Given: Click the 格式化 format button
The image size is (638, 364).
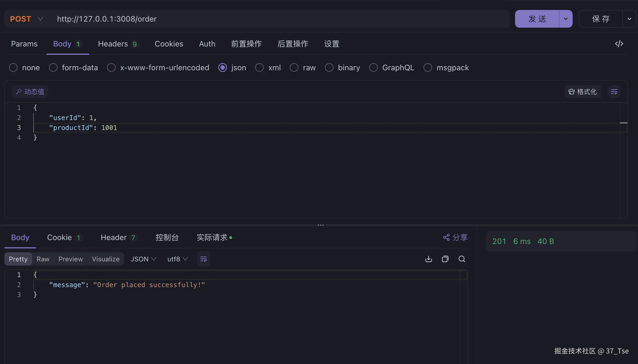Looking at the screenshot, I should point(583,92).
